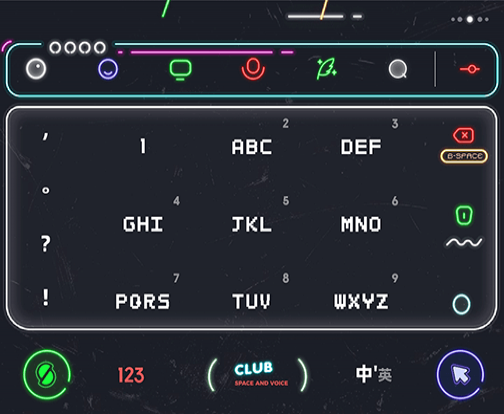This screenshot has width=504, height=414.
Task: Tap the WXYZ key
Action: pyautogui.click(x=361, y=301)
